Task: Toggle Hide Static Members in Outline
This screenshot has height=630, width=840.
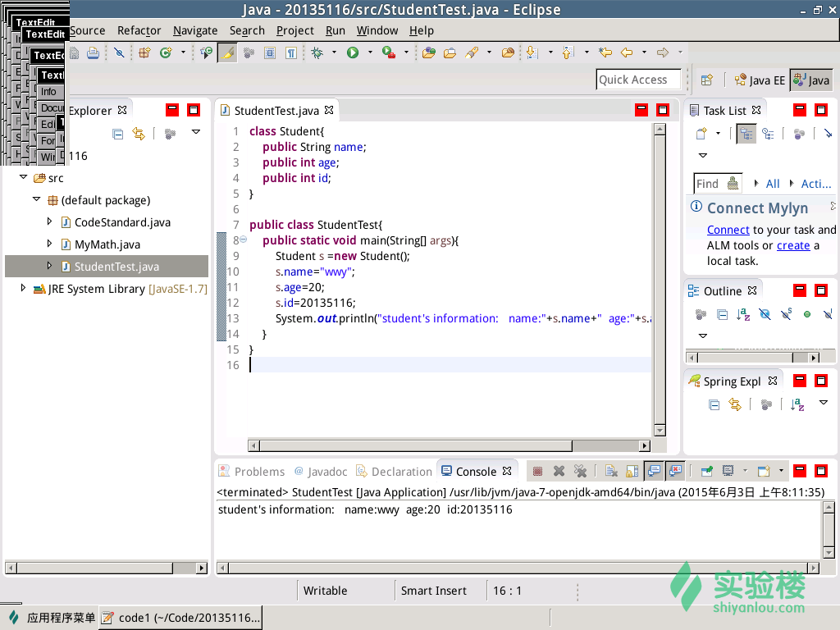Action: click(x=786, y=314)
